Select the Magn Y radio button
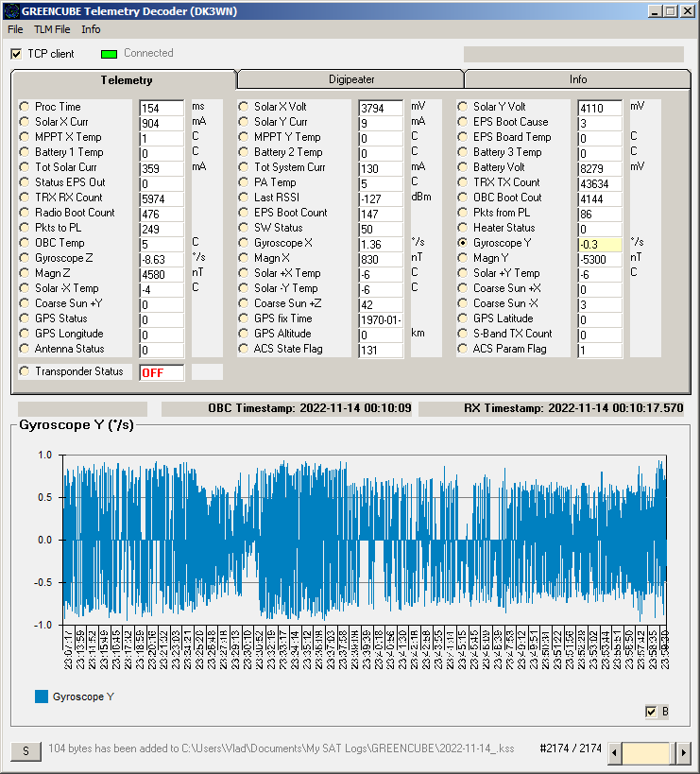The image size is (700, 774). pyautogui.click(x=462, y=258)
